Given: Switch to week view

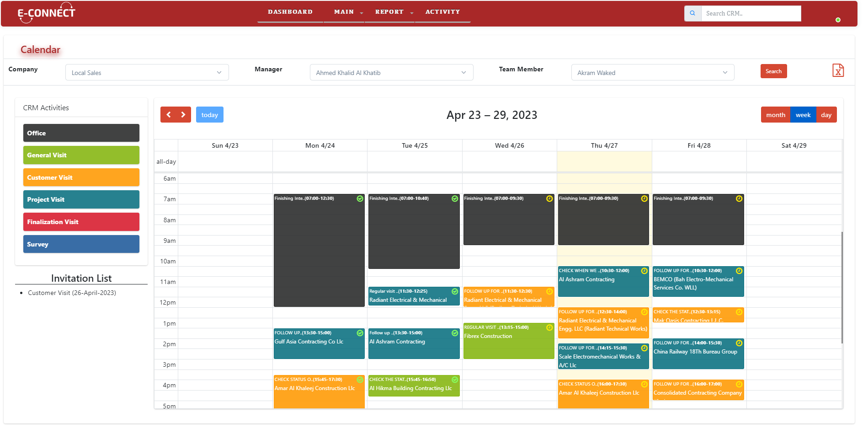Looking at the screenshot, I should click(x=803, y=115).
